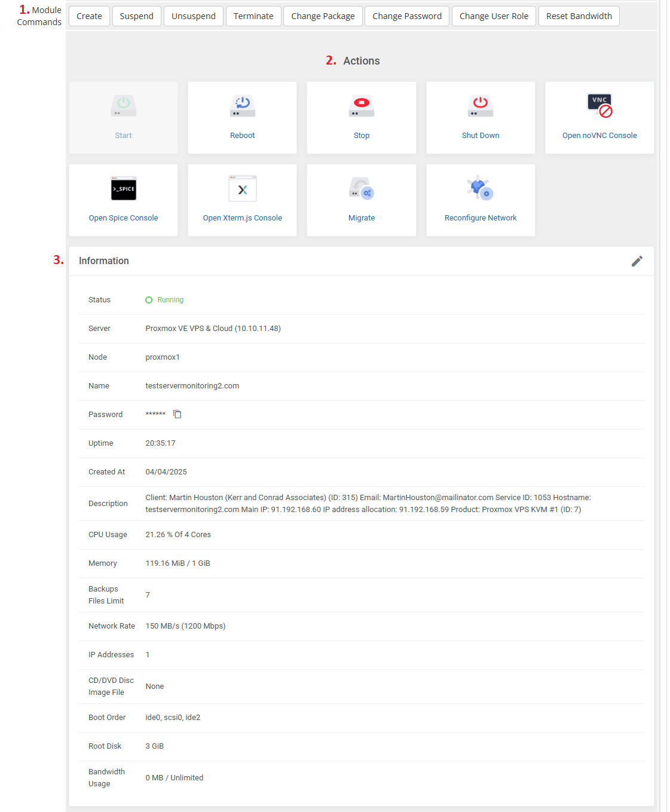This screenshot has height=812, width=670.
Task: Click the Unsuspend button
Action: click(x=194, y=16)
